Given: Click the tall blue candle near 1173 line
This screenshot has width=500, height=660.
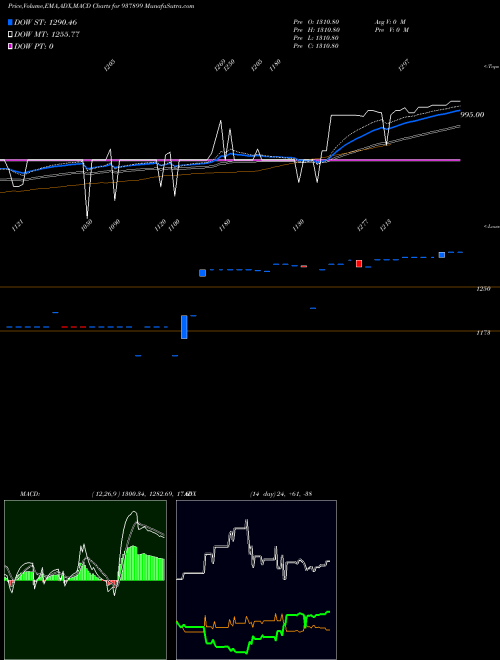Looking at the screenshot, I should 184,327.
